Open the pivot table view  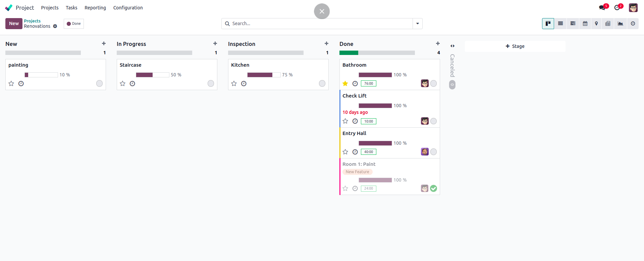point(608,23)
